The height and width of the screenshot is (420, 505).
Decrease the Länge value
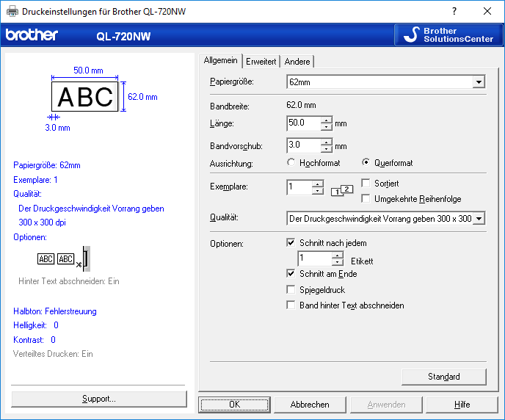point(326,127)
